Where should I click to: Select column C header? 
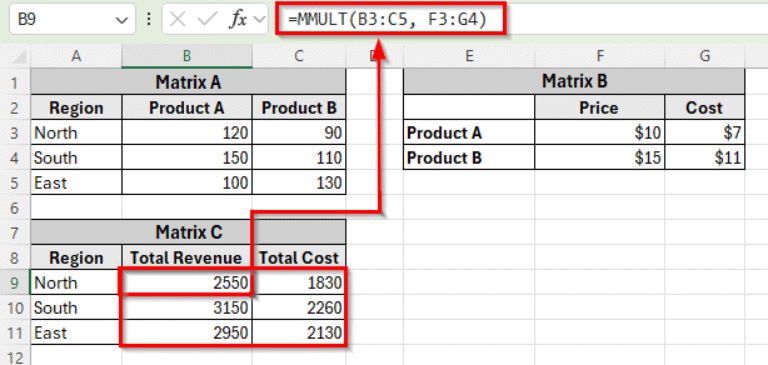(299, 57)
